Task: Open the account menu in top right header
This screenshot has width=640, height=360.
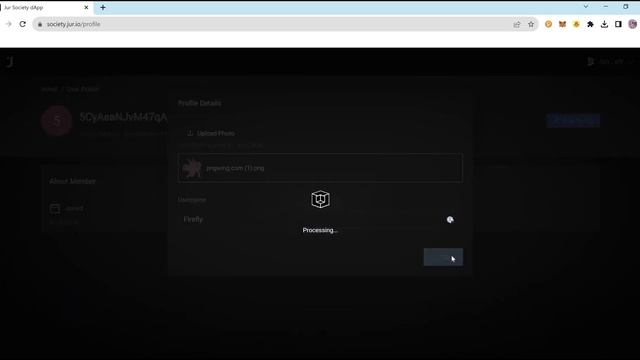Action: pyautogui.click(x=610, y=62)
